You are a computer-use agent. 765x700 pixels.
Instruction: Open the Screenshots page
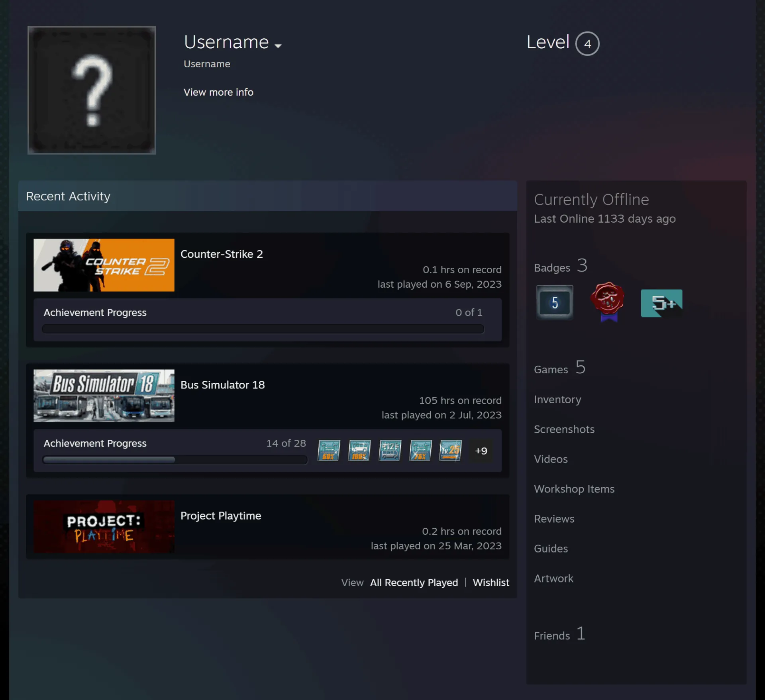pos(564,429)
